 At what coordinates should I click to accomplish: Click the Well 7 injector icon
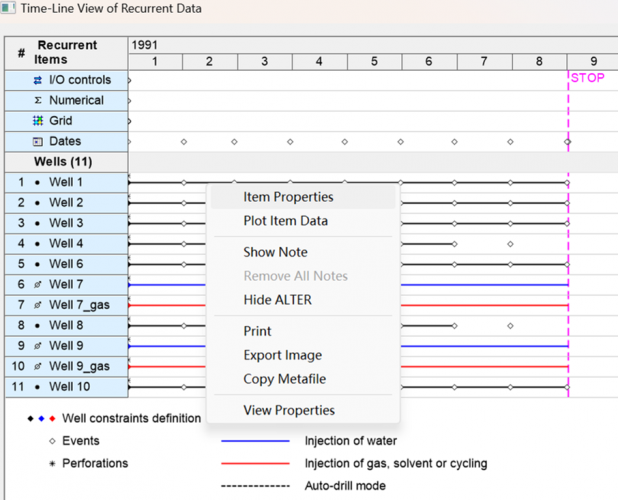click(x=38, y=285)
